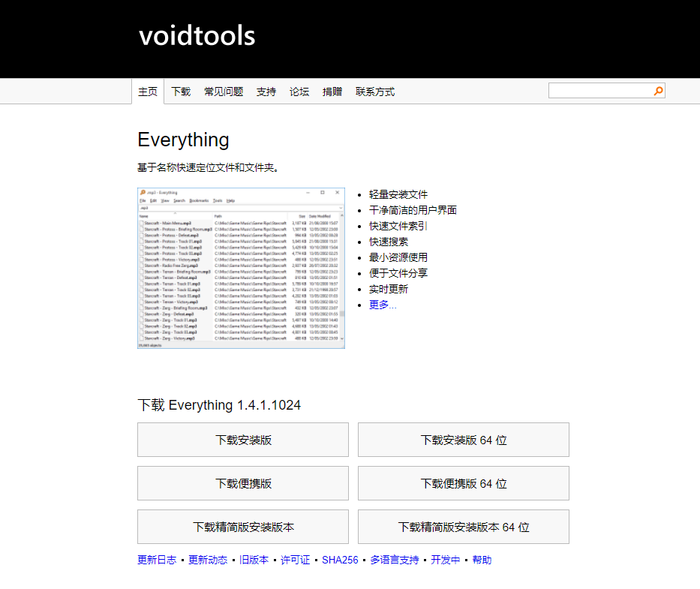Click the 下载安装版 64 位 button

coord(464,440)
